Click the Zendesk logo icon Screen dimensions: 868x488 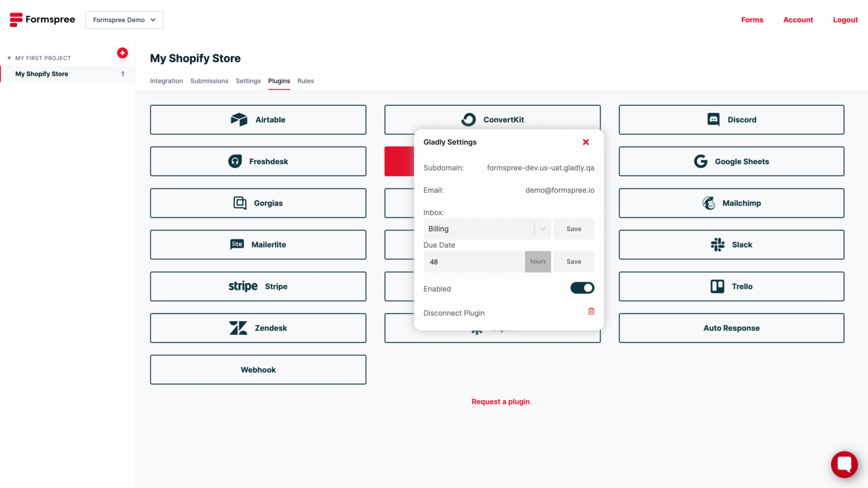238,328
